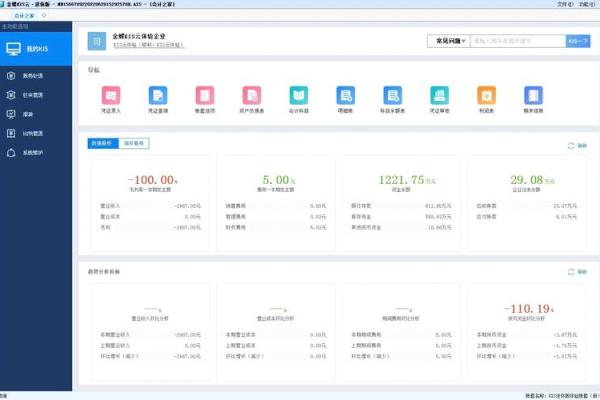Select the white tab beside 数据看板
This screenshot has width=600, height=400.
[134, 143]
